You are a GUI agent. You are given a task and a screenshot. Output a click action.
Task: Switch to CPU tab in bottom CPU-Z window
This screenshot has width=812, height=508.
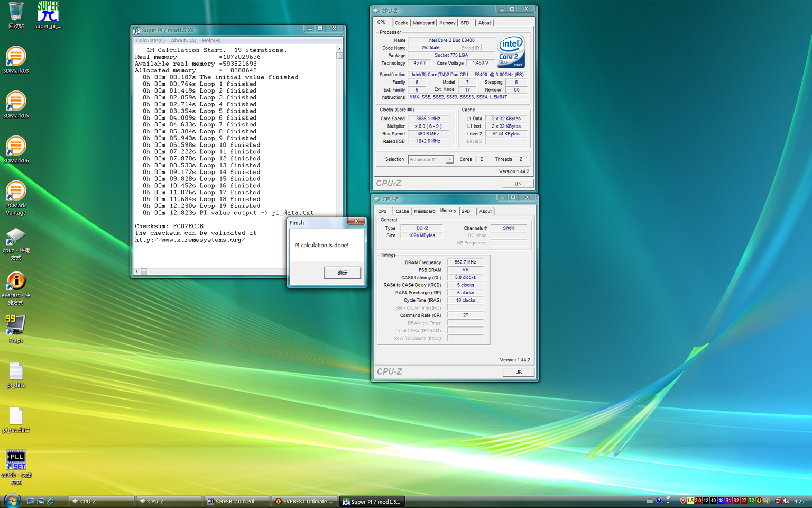click(x=382, y=211)
